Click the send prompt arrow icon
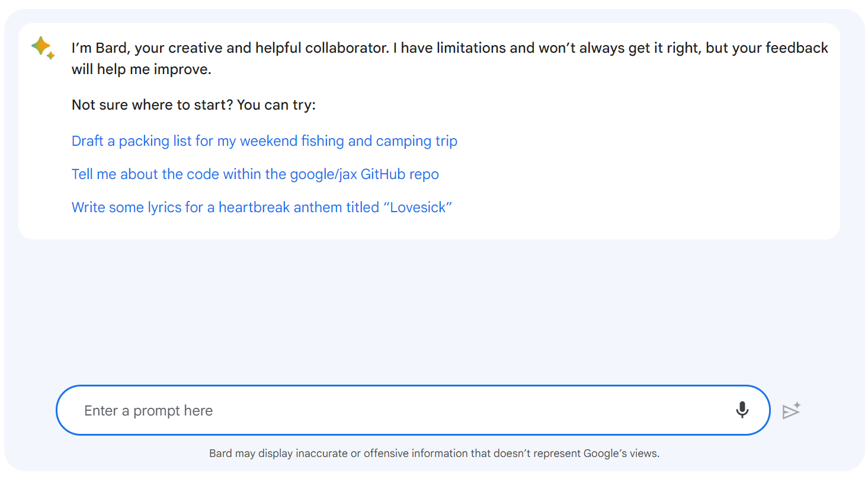Image resolution: width=868 pixels, height=489 pixels. 792,410
